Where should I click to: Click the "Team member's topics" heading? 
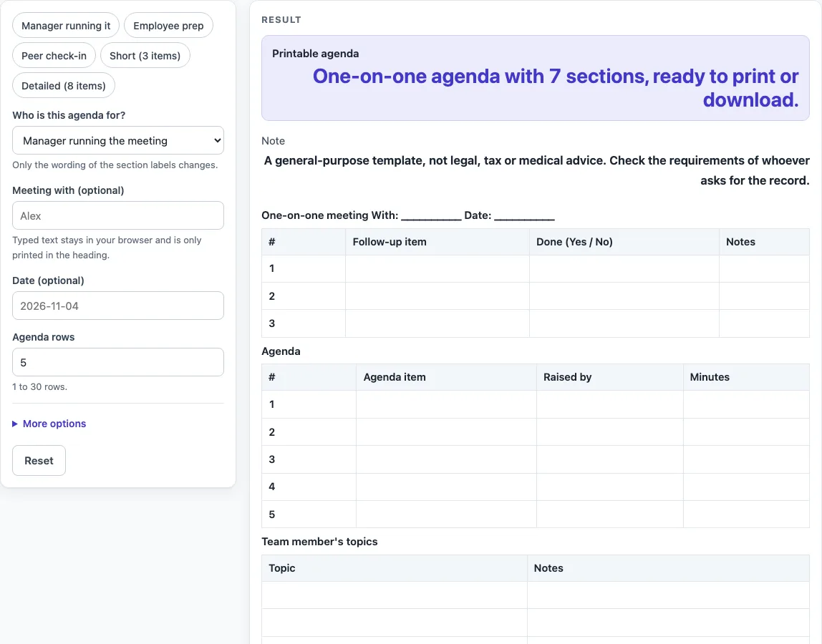click(x=319, y=541)
